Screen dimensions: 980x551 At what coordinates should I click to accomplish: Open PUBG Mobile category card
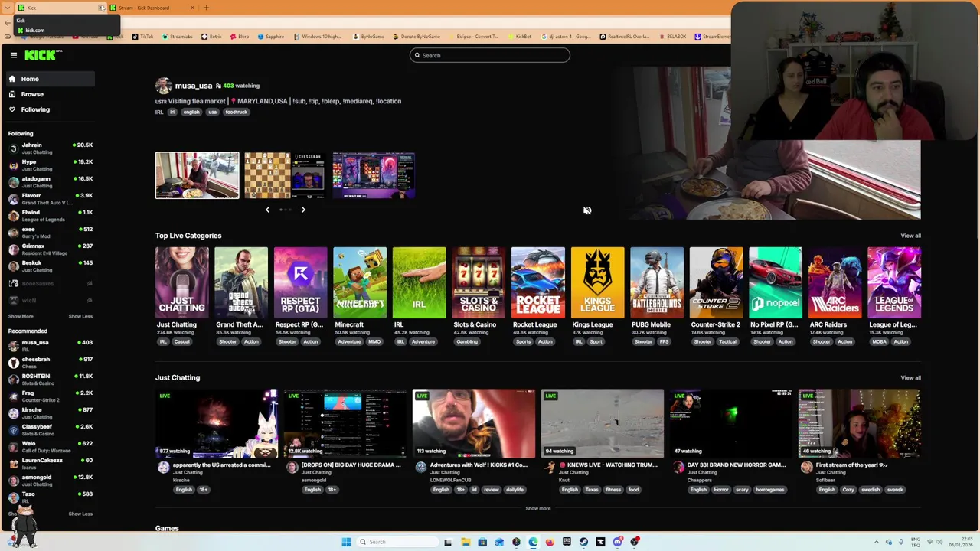pyautogui.click(x=657, y=282)
